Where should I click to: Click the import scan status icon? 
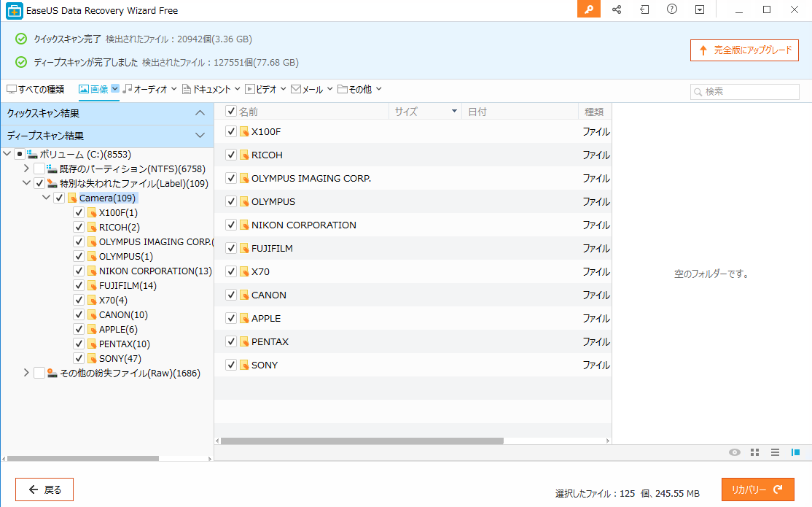coord(644,9)
